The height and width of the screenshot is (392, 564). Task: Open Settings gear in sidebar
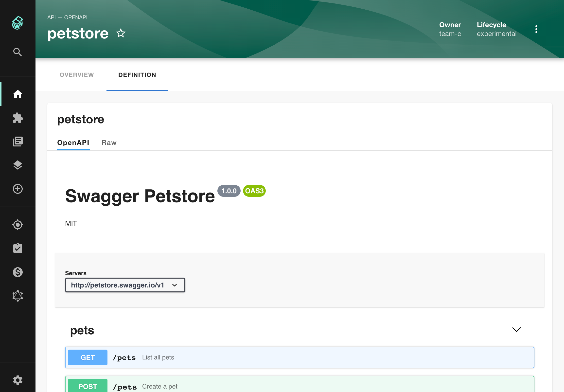point(18,380)
